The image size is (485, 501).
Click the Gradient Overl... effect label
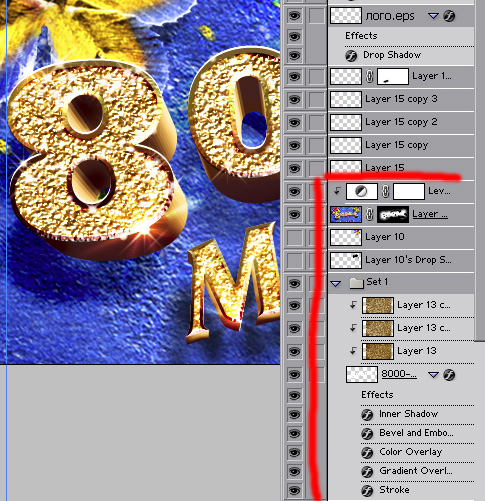tap(416, 471)
